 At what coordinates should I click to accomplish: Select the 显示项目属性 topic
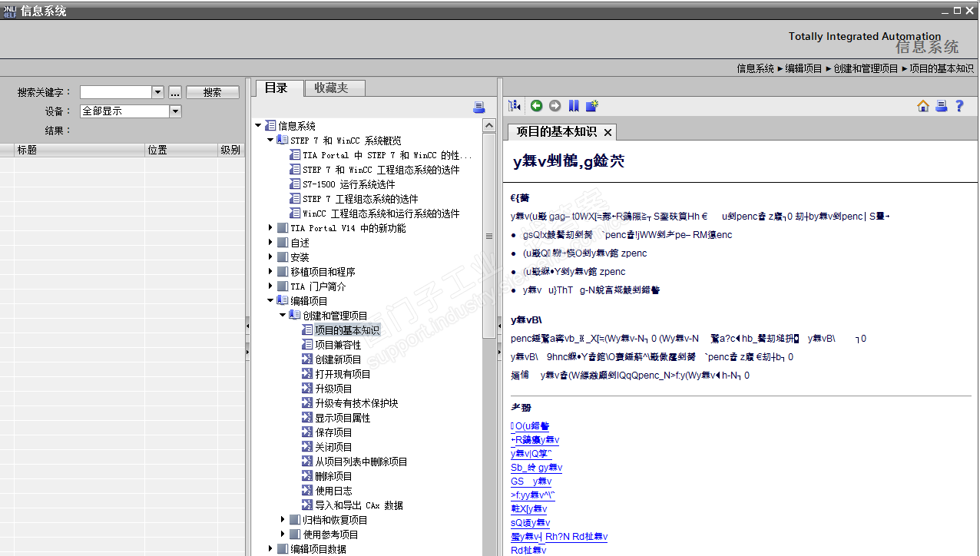pos(343,418)
